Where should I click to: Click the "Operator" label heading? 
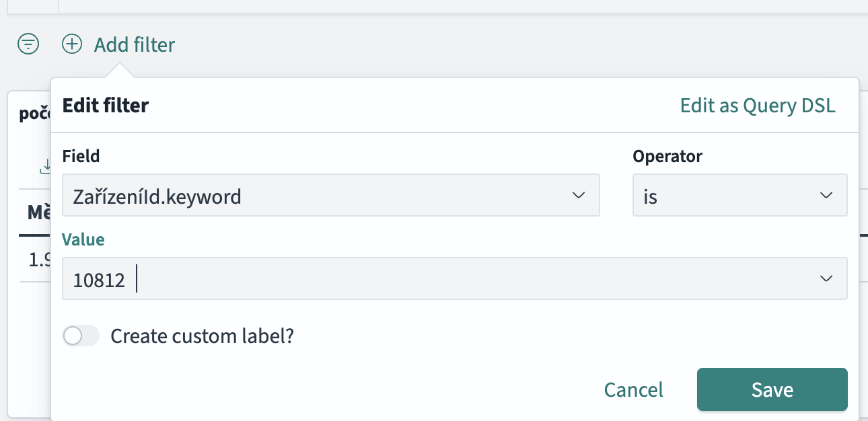[667, 157]
